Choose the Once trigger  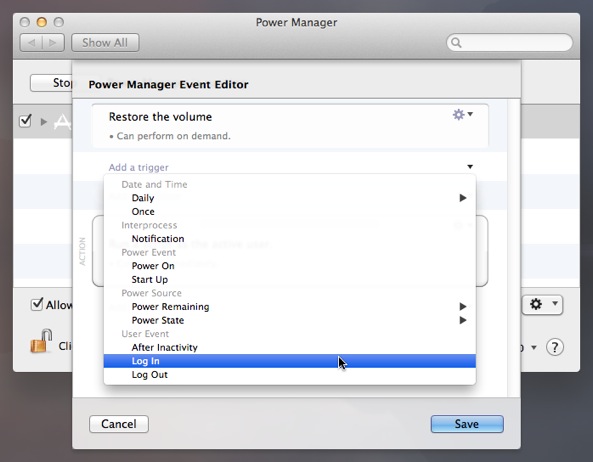(290, 211)
